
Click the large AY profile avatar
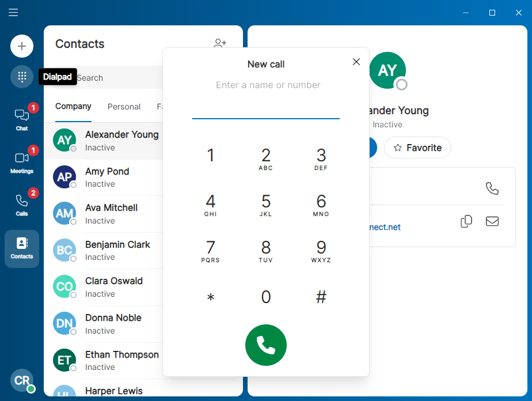(x=387, y=71)
